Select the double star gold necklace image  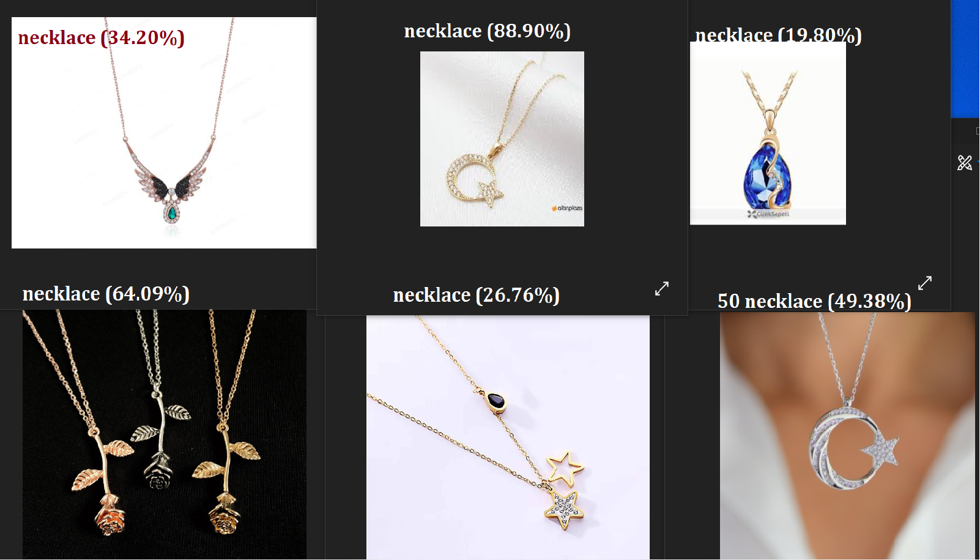(x=508, y=437)
